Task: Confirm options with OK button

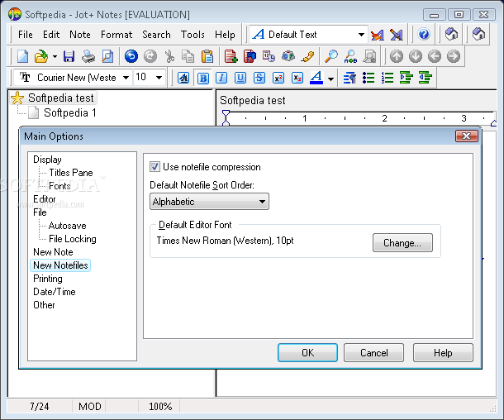Action: point(307,353)
